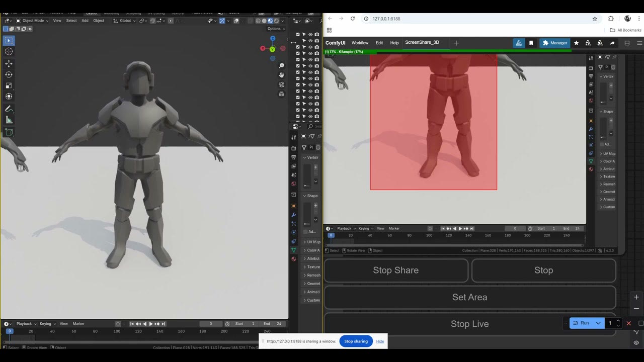Expand the viewport Options dropdown

pos(276,29)
